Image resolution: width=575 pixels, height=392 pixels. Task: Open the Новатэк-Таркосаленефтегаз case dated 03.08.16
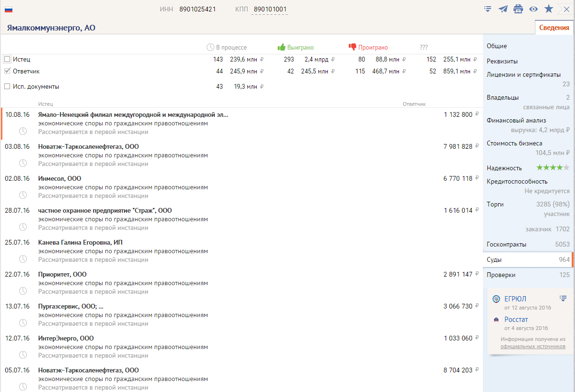pyautogui.click(x=88, y=146)
